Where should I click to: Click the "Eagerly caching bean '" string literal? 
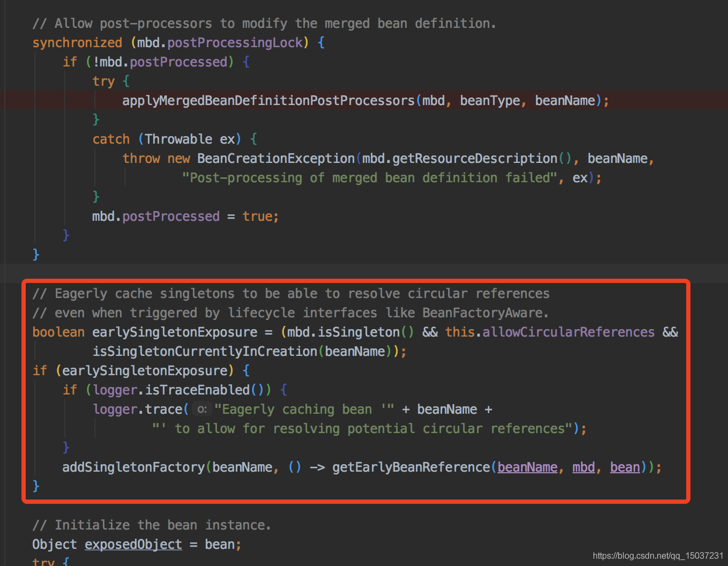point(304,409)
